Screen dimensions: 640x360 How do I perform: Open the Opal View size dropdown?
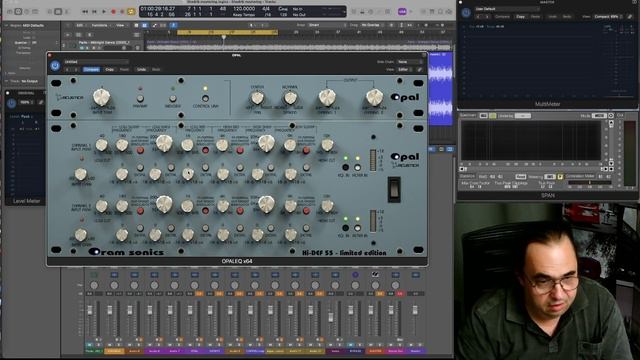[x=405, y=69]
